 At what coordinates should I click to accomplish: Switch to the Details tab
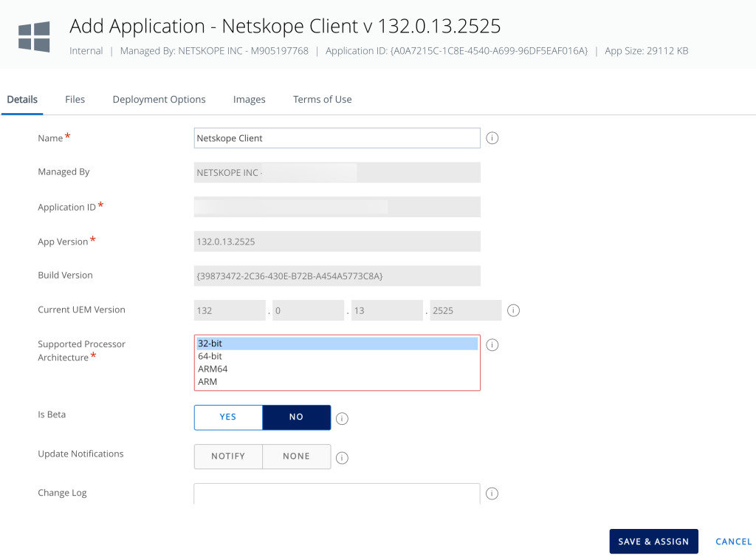22,99
